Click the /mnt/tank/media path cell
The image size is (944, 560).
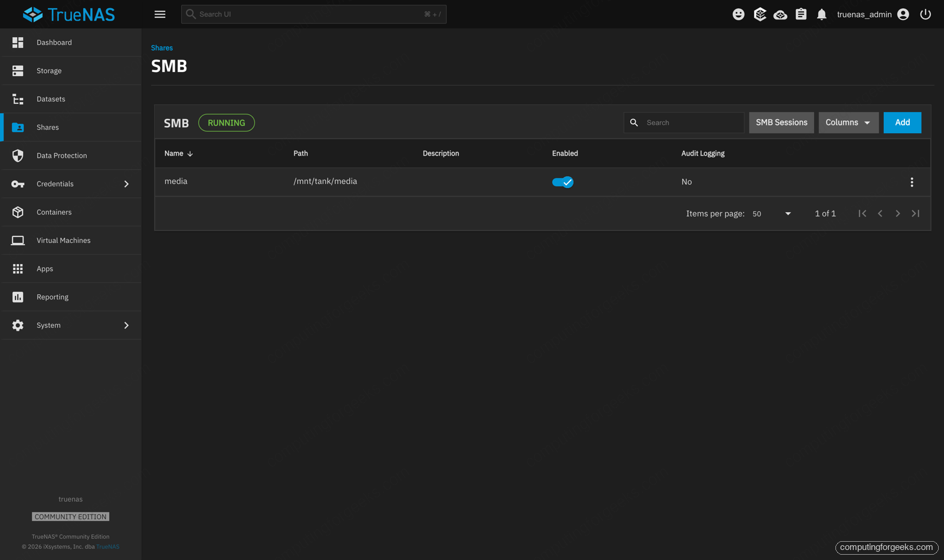pyautogui.click(x=325, y=182)
